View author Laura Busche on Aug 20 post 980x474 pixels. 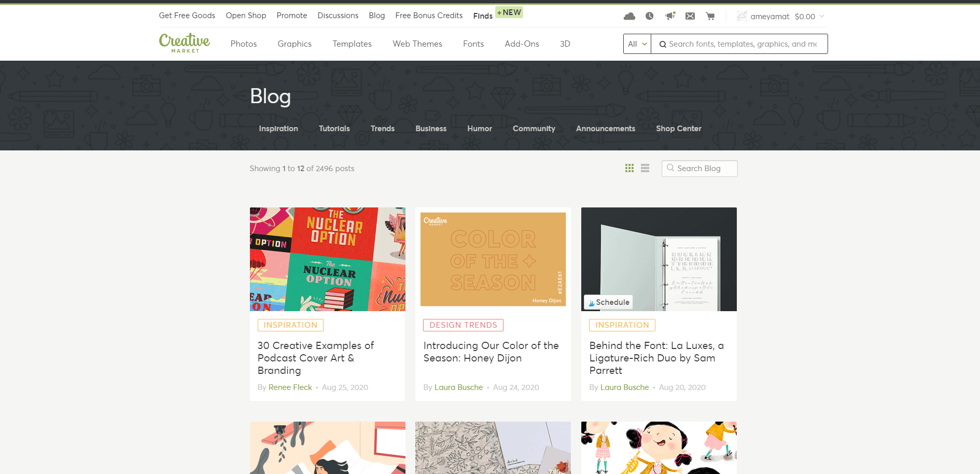point(624,387)
